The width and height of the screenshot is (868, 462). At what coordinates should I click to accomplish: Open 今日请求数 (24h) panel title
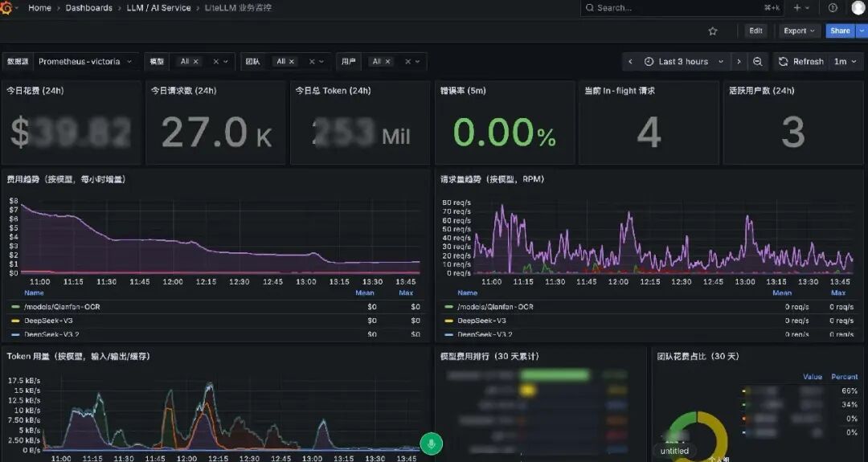(184, 91)
